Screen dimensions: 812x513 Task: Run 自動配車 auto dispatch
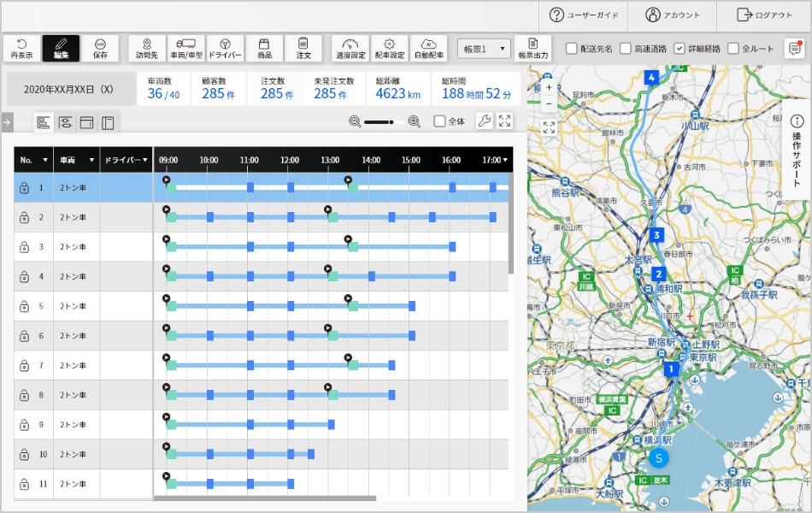click(428, 48)
